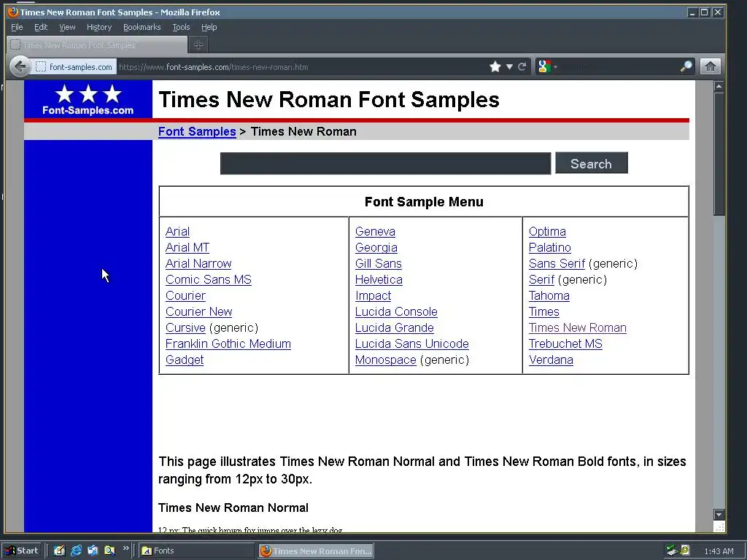This screenshot has height=560, width=747.
Task: Open the Edit menu
Action: [41, 27]
